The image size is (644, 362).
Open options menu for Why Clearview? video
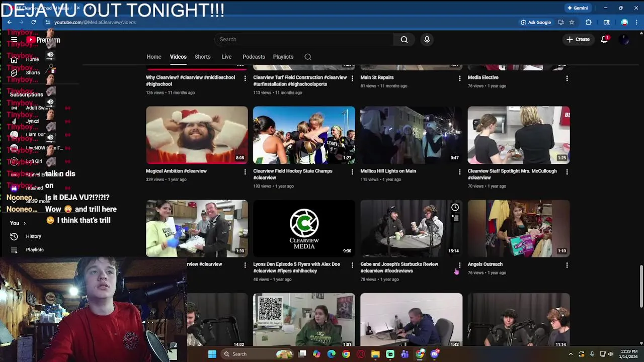click(245, 78)
